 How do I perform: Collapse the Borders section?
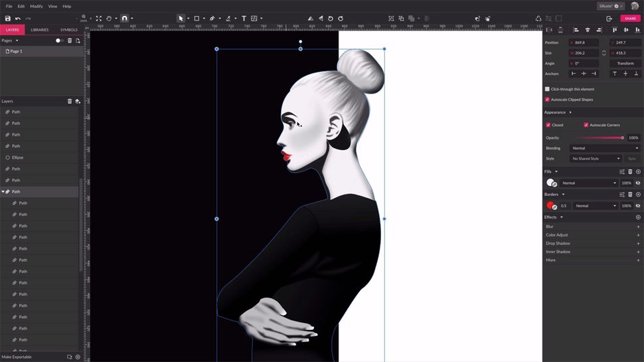(x=563, y=195)
